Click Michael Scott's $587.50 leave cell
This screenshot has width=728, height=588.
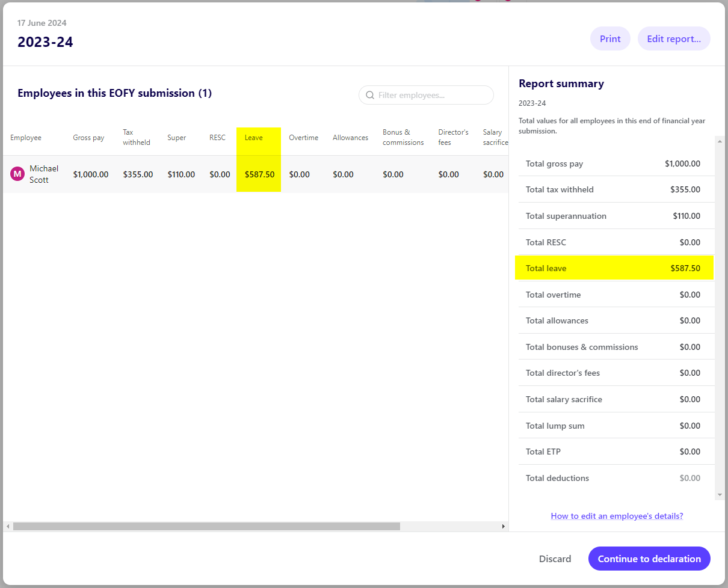click(259, 174)
